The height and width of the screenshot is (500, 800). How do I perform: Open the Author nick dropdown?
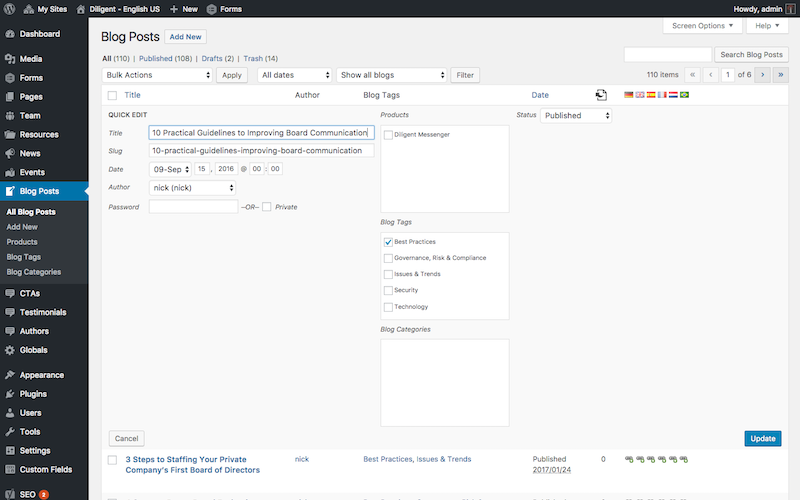click(x=192, y=188)
